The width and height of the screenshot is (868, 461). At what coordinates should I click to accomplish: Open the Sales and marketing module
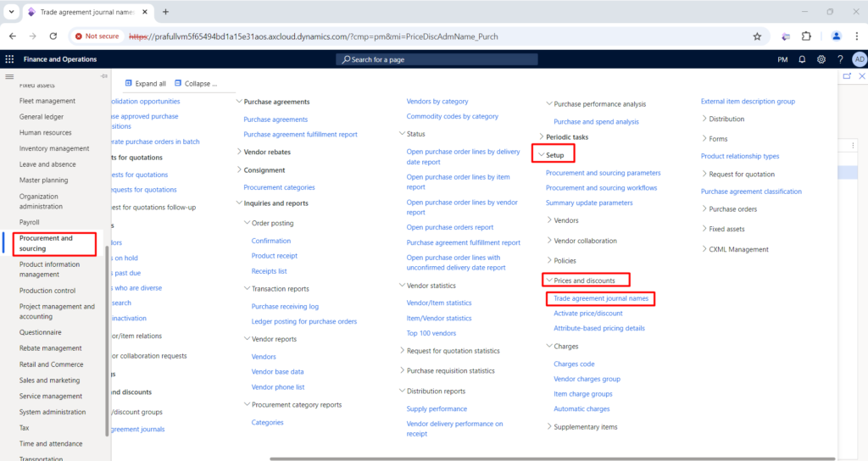[49, 380]
